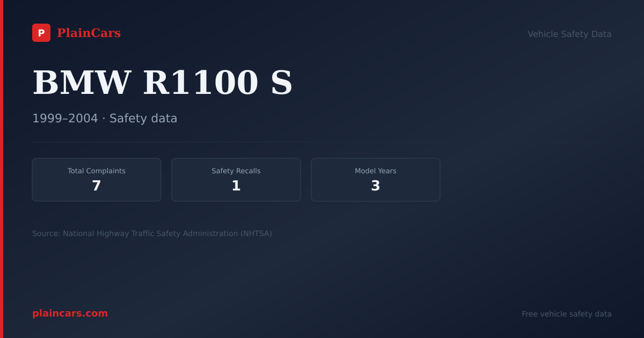The height and width of the screenshot is (338, 644).
Task: Click the 1999–2004 · Safety data subtitle
Action: click(105, 119)
